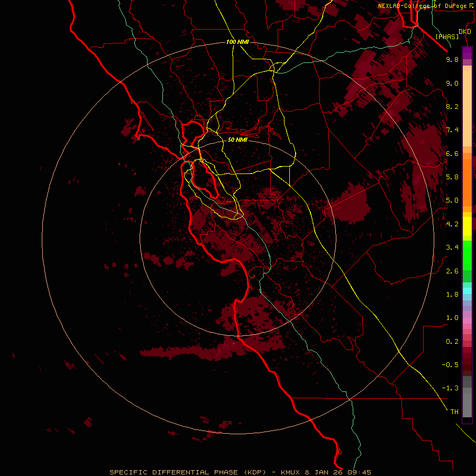
Task: Click the 7.4 value on the scale
Action: 452,130
